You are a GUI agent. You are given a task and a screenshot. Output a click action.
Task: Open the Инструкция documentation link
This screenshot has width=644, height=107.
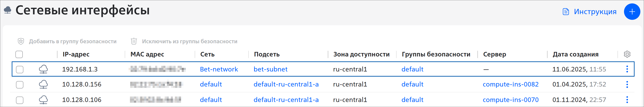595,12
